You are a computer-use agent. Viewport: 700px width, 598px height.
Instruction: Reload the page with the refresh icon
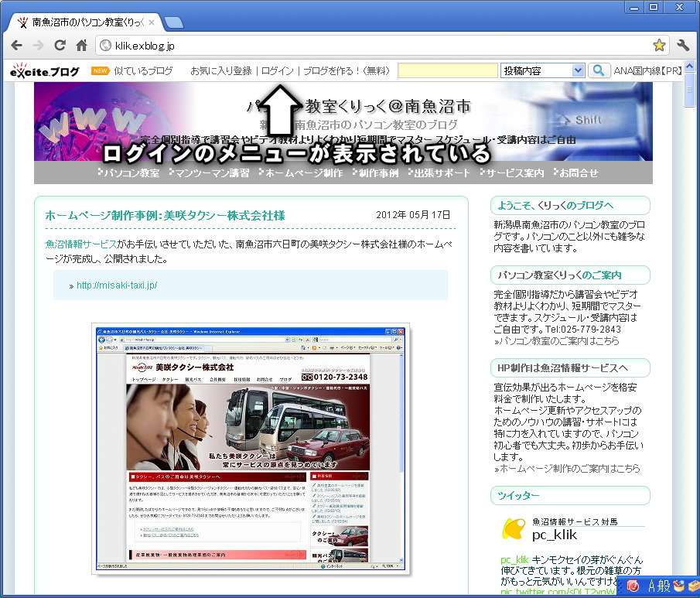(60, 45)
